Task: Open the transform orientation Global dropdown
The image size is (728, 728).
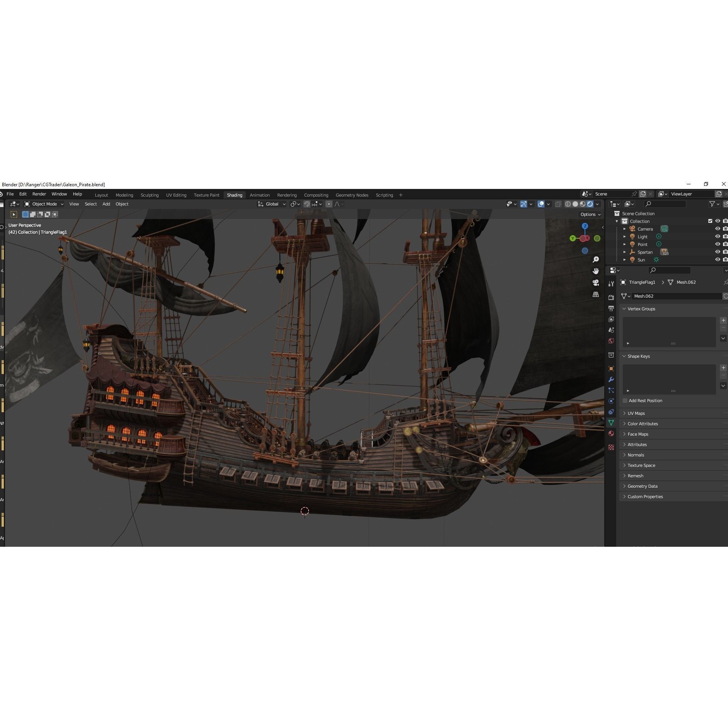Action: [272, 204]
